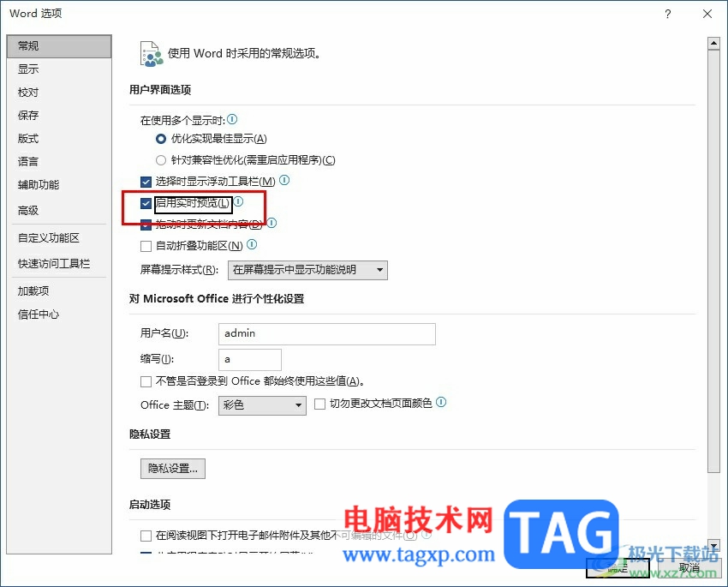Open 辅助功能 category

59,185
